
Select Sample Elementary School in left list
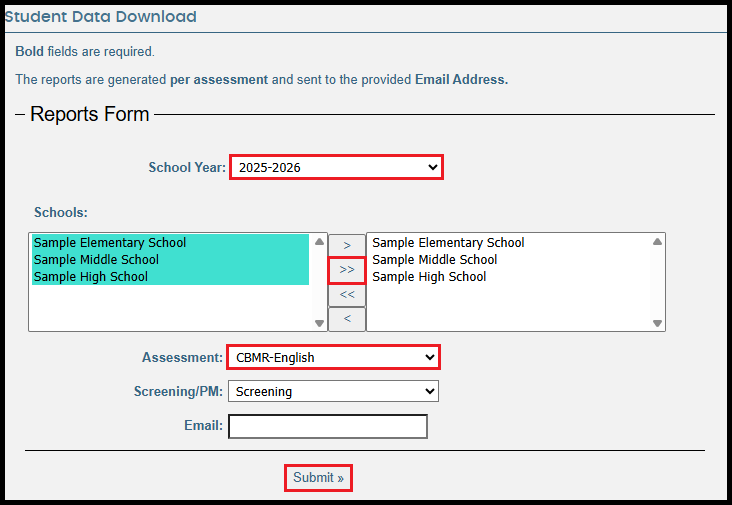point(110,243)
